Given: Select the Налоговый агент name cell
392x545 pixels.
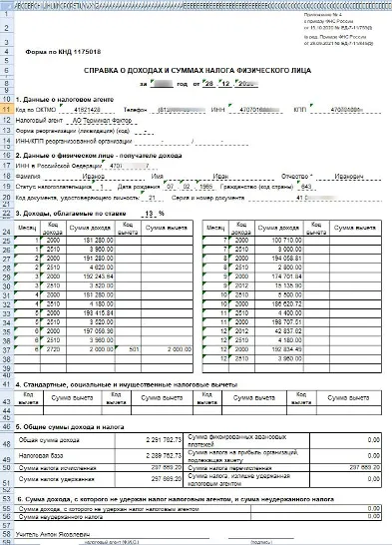Looking at the screenshot, I should [102, 120].
